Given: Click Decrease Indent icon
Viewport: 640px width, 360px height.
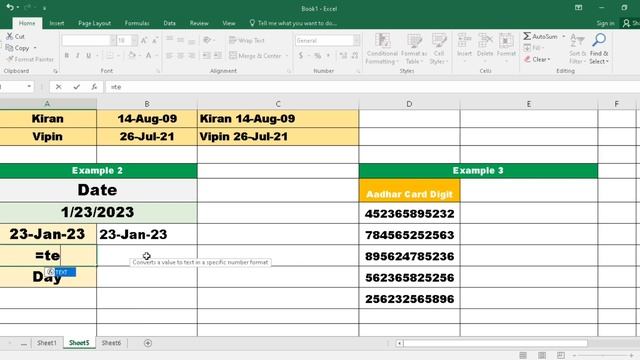Looking at the screenshot, I should [x=207, y=55].
